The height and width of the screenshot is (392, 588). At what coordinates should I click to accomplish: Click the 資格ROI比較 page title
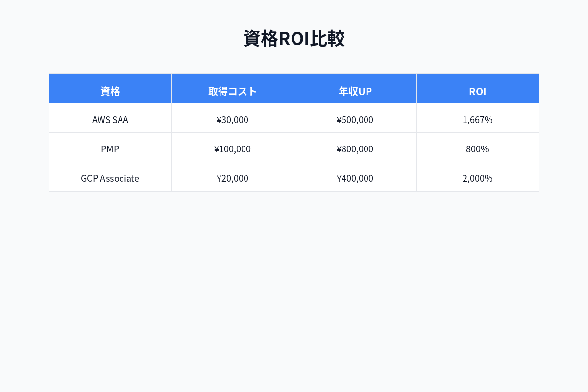[294, 38]
